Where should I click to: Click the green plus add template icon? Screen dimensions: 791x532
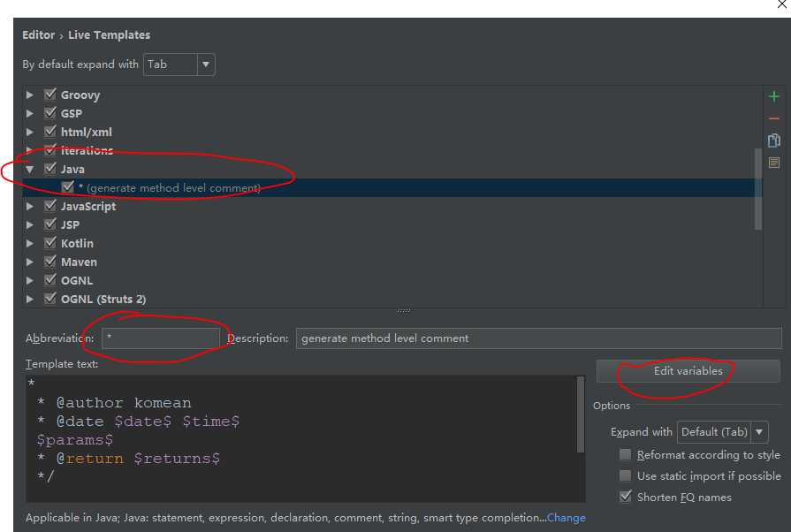coord(774,96)
